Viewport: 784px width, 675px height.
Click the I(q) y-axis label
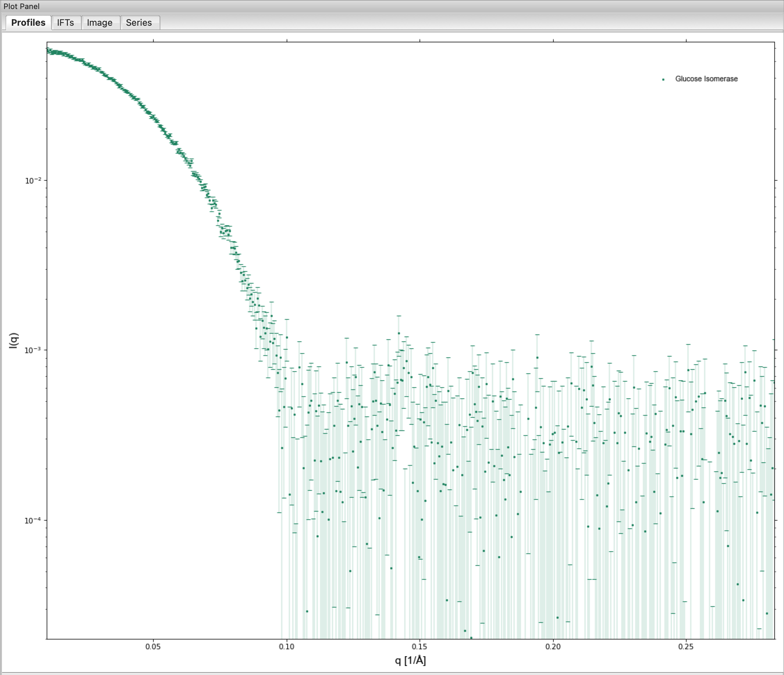pyautogui.click(x=13, y=340)
